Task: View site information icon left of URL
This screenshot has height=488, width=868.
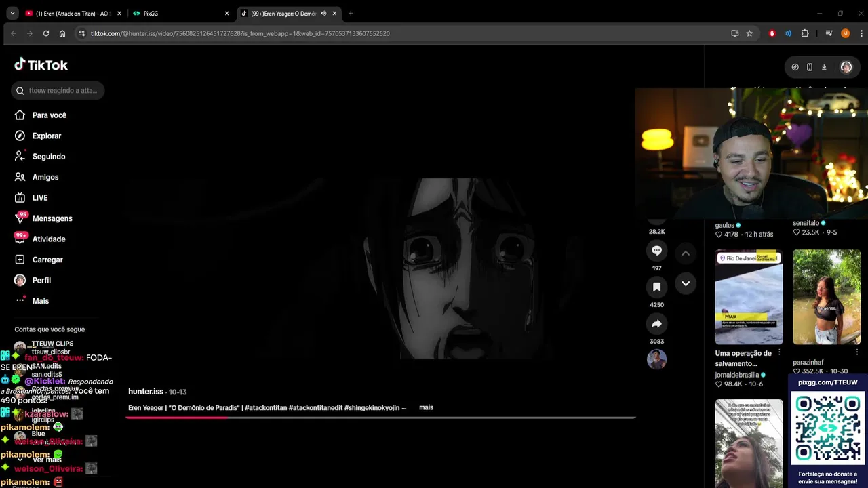Action: tap(81, 33)
